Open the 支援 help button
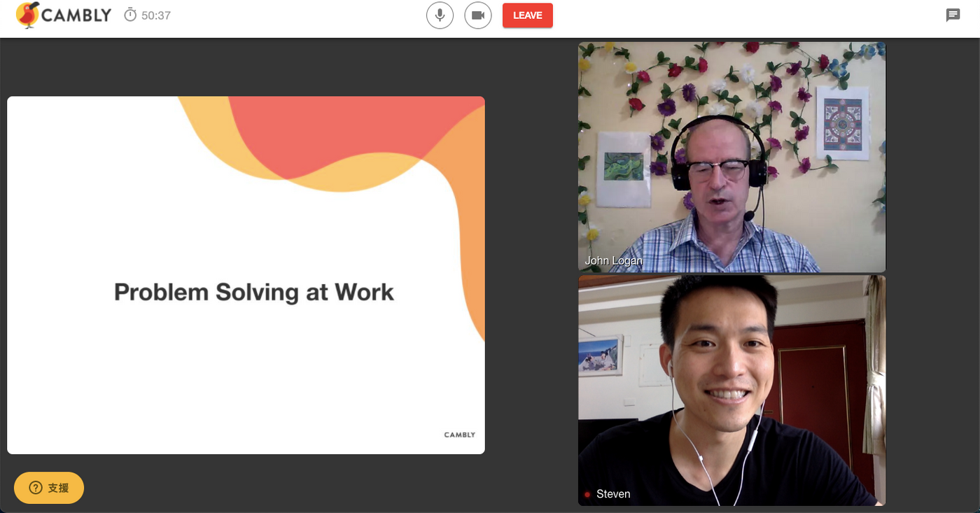 tap(49, 488)
